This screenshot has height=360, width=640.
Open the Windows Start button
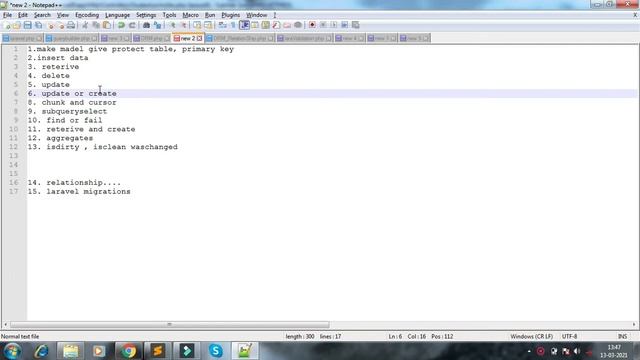tap(12, 351)
